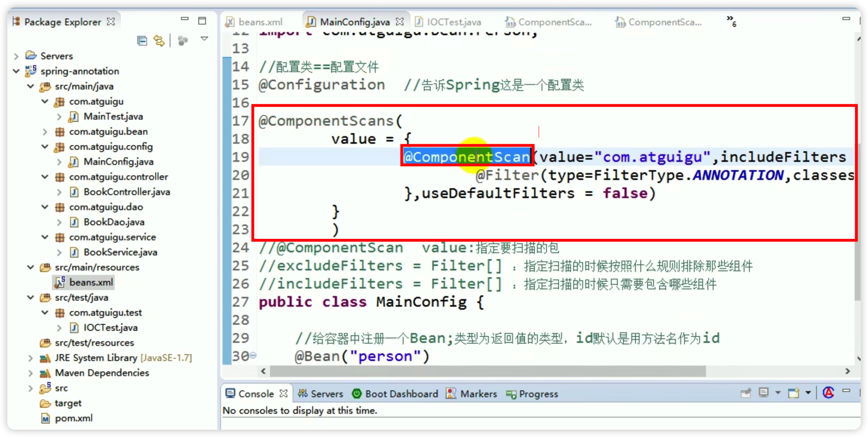Click false keyword on line 21
868x437 pixels.
(625, 193)
